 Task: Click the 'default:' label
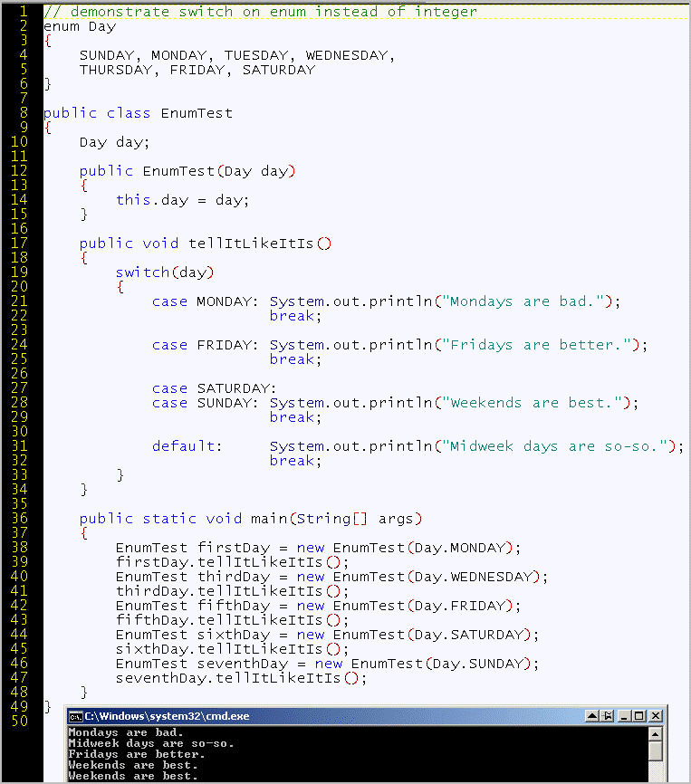(187, 446)
